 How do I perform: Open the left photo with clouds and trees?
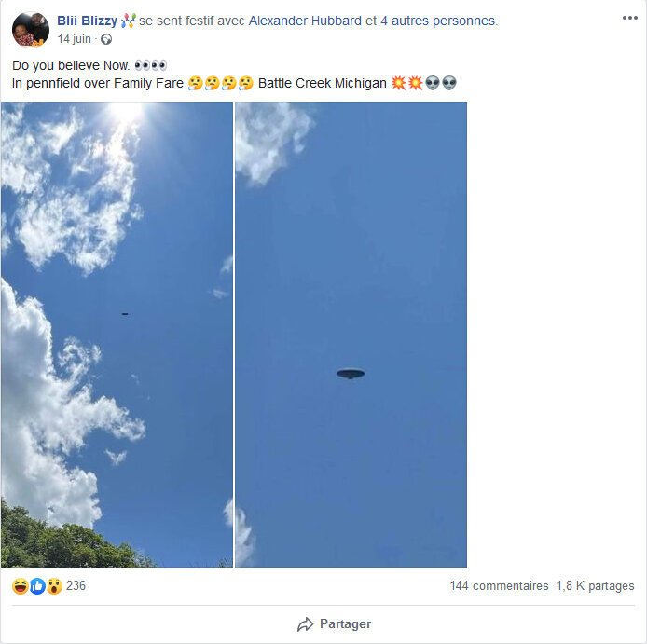pyautogui.click(x=117, y=334)
